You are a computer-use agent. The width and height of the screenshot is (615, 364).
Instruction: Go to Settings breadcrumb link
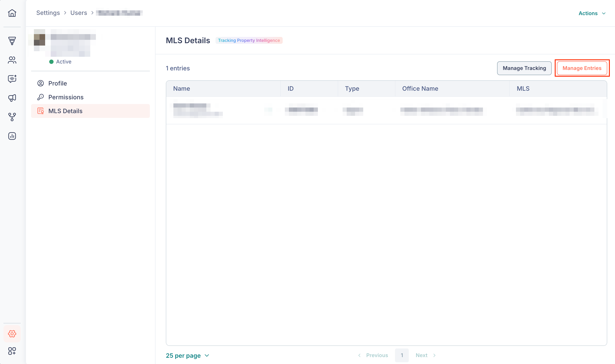pyautogui.click(x=48, y=13)
